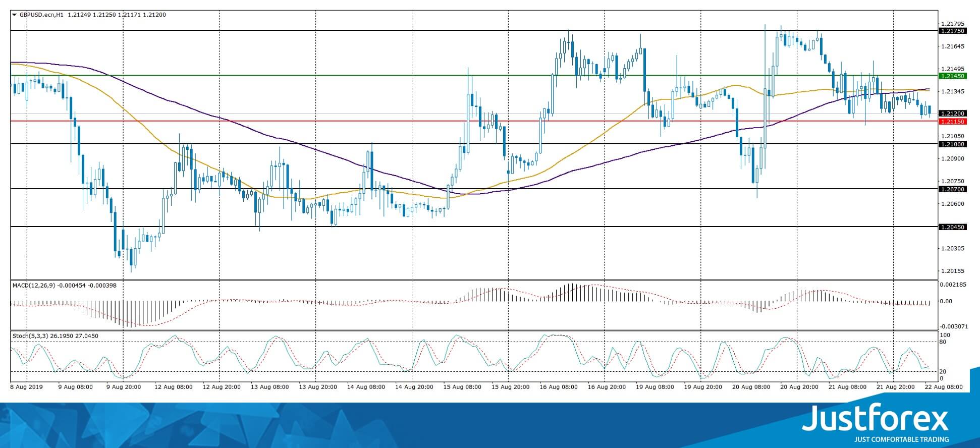The image size is (980, 448).
Task: Click the 16 Aug 08:00 time label
Action: point(559,387)
